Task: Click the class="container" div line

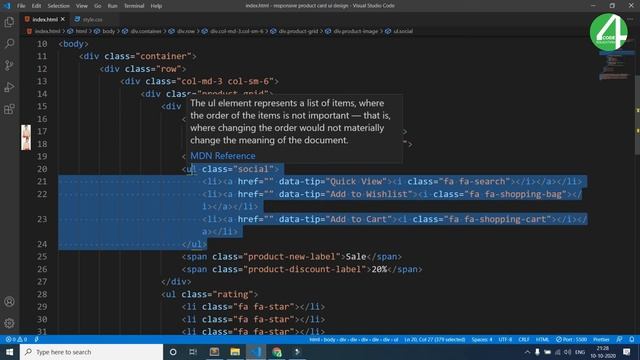Action: tap(138, 56)
